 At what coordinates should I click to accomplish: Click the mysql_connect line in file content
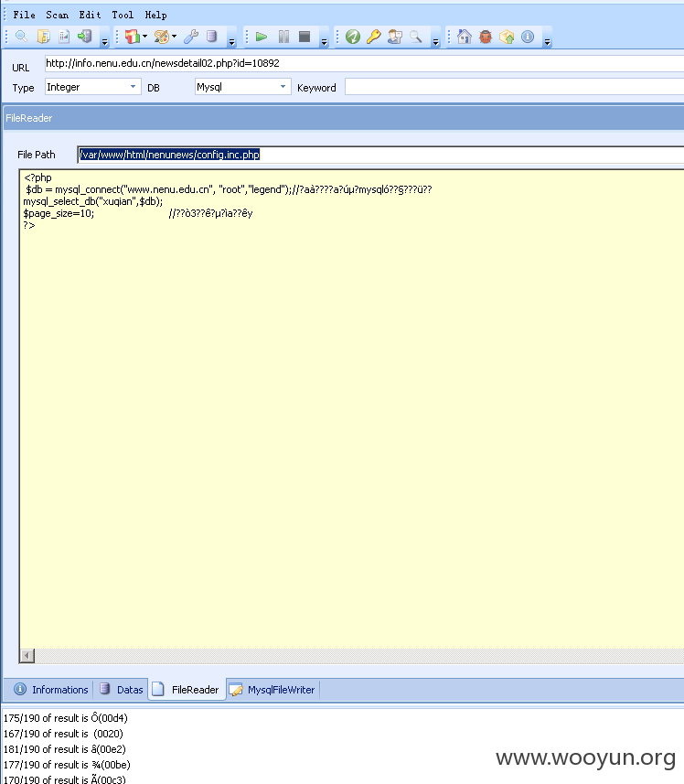229,189
